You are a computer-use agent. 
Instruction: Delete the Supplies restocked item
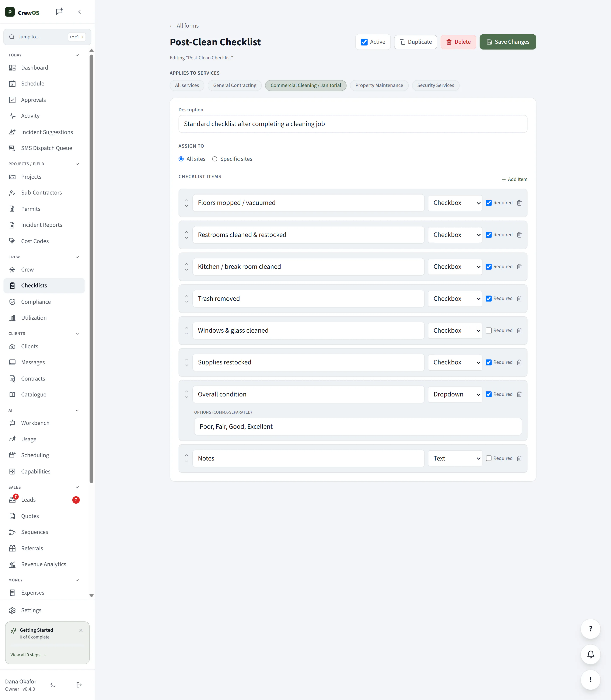[x=519, y=363]
